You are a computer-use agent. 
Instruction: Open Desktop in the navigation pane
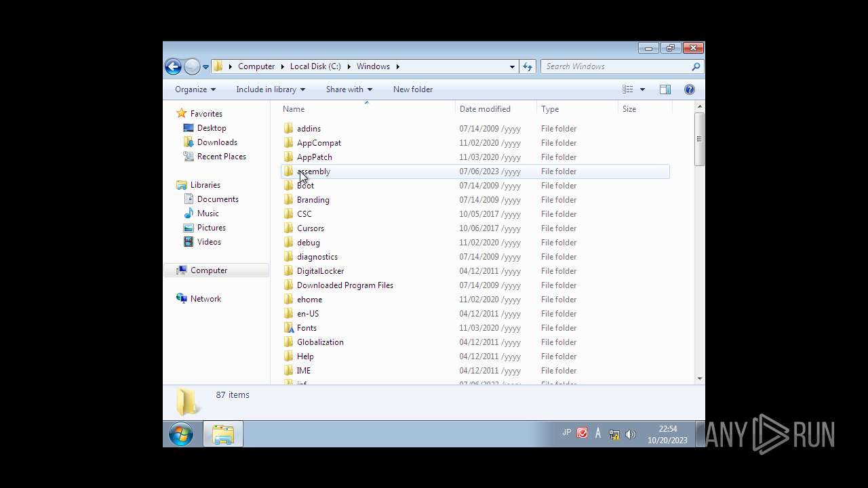212,128
